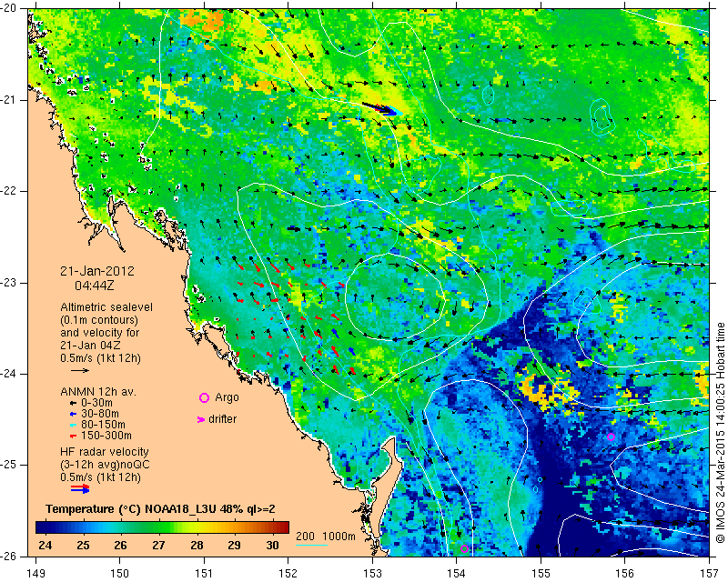The image size is (728, 582).
Task: Click the black 0-30m arrow legend symbol
Action: coord(73,403)
